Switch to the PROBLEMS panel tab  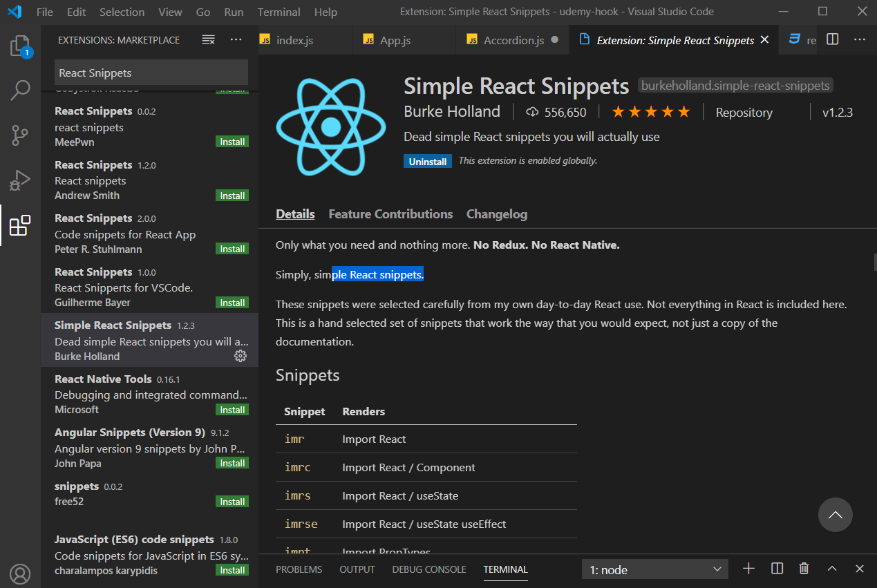299,569
